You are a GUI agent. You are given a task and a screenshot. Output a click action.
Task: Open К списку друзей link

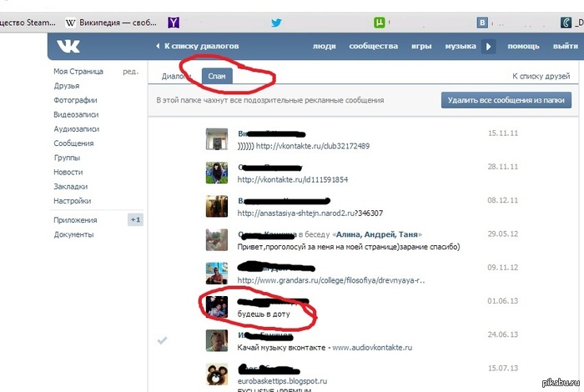click(541, 77)
